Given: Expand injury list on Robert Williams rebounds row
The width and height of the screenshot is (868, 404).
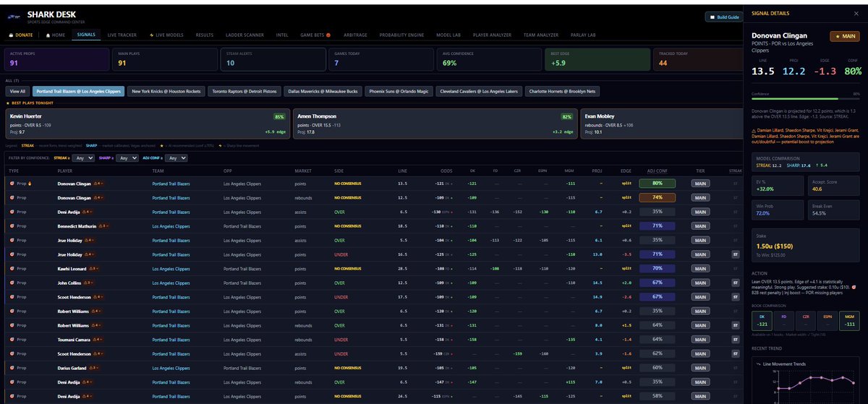Looking at the screenshot, I should click(x=98, y=325).
